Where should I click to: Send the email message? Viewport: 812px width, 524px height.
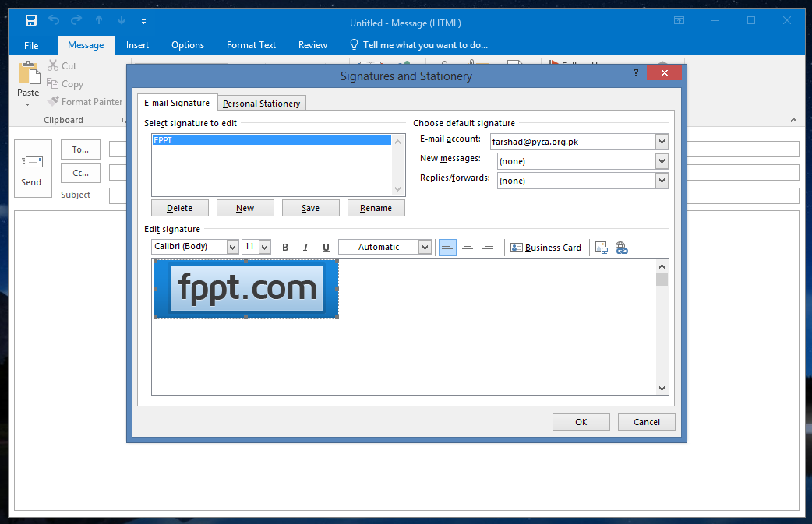(32, 168)
